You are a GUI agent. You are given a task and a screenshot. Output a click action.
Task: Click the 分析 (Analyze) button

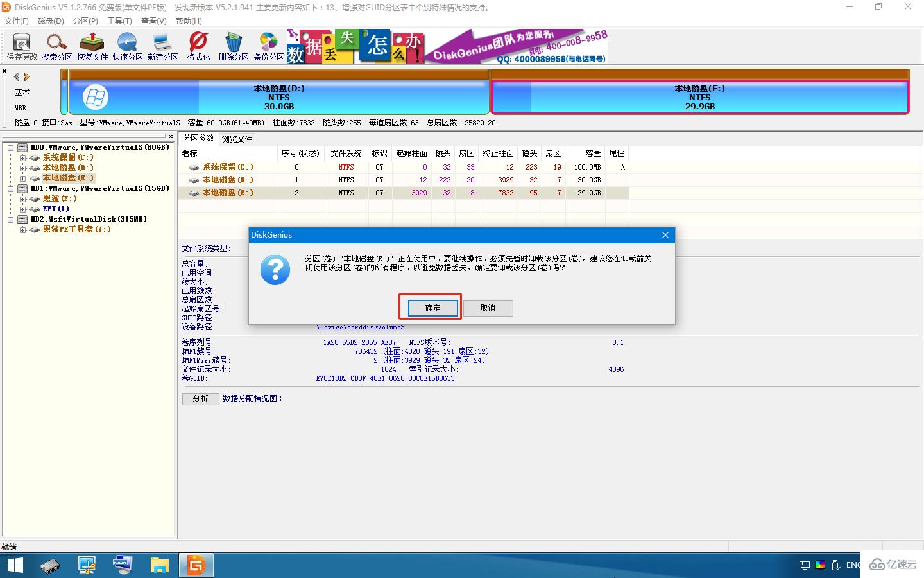tap(201, 399)
